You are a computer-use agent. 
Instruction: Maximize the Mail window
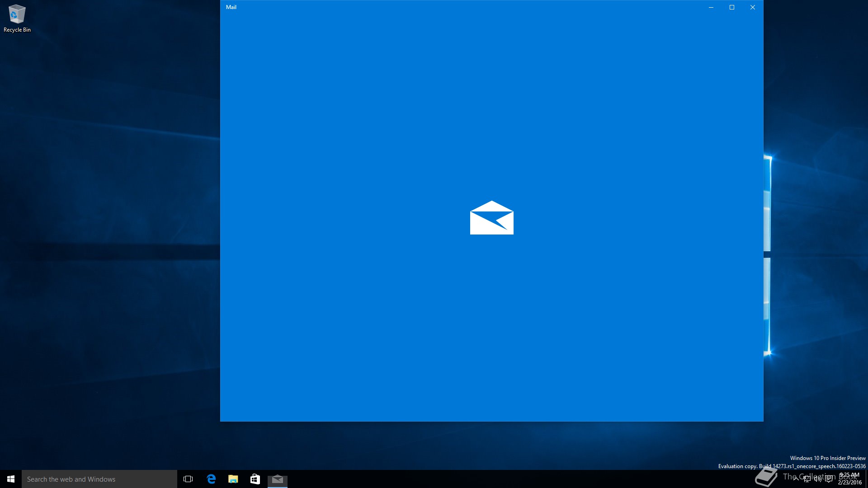[732, 7]
